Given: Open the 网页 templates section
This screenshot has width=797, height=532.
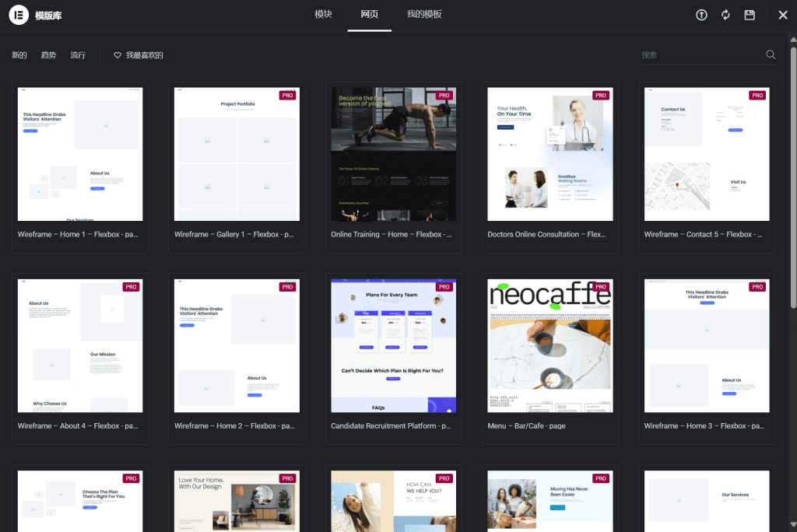Looking at the screenshot, I should click(369, 14).
